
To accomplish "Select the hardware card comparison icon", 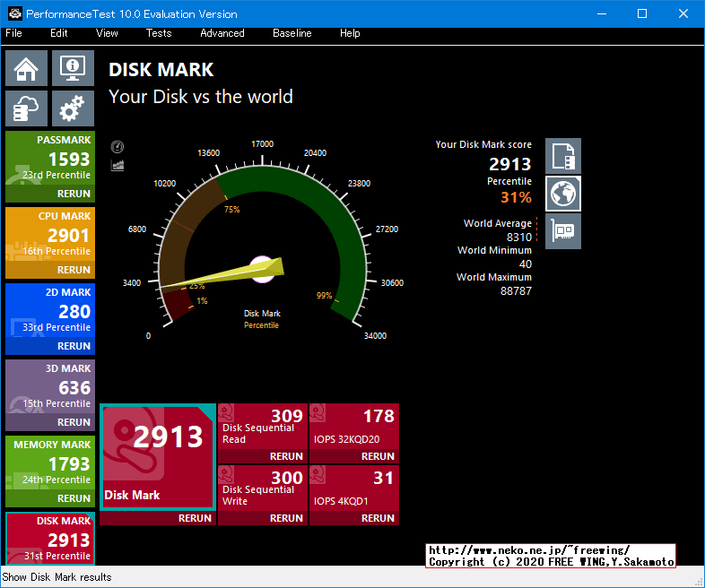I will click(563, 231).
